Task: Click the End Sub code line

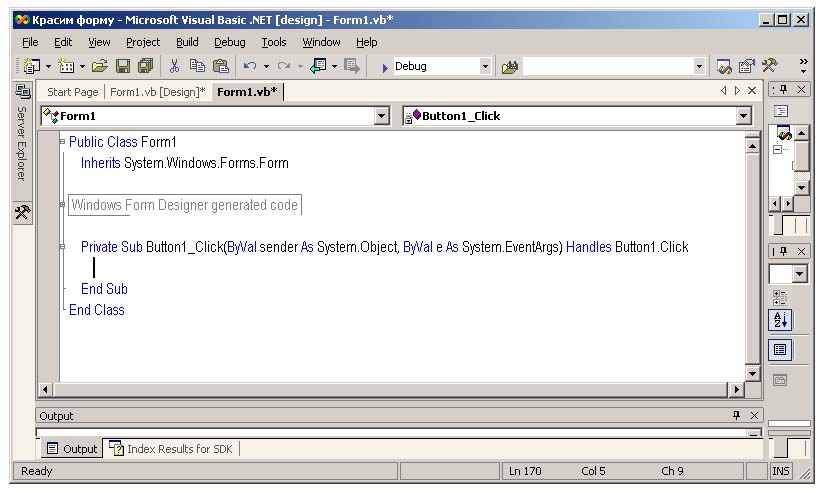Action: (104, 289)
